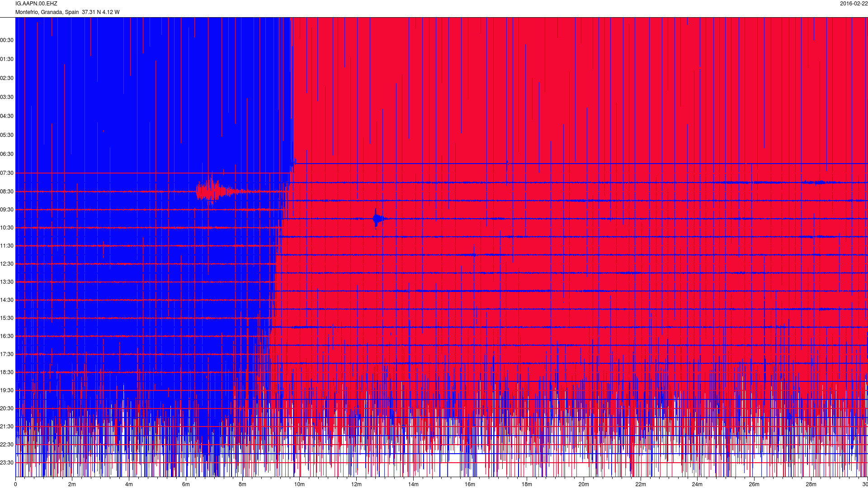Click the 22m minute axis label

(641, 484)
